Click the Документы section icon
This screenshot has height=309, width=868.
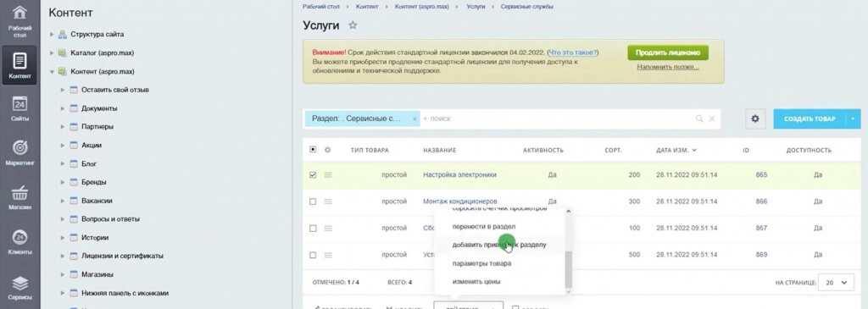pyautogui.click(x=74, y=108)
